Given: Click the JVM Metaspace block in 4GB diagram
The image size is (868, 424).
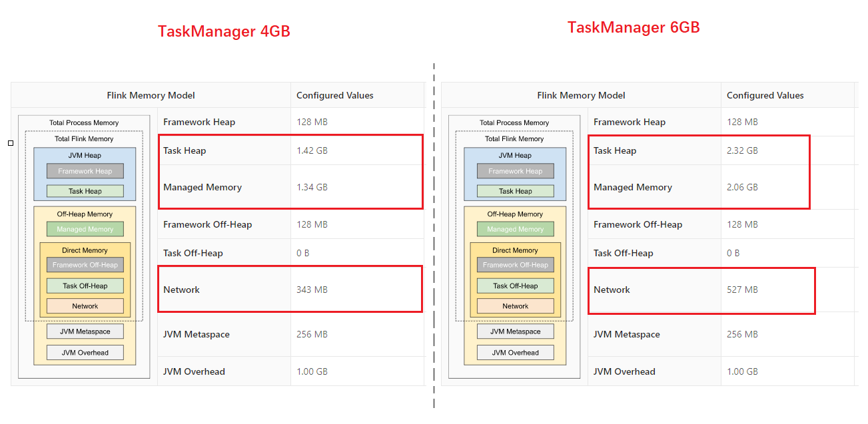Looking at the screenshot, I should click(85, 331).
